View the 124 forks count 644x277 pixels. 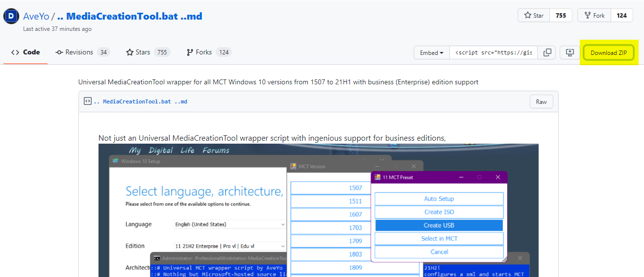pyautogui.click(x=621, y=15)
